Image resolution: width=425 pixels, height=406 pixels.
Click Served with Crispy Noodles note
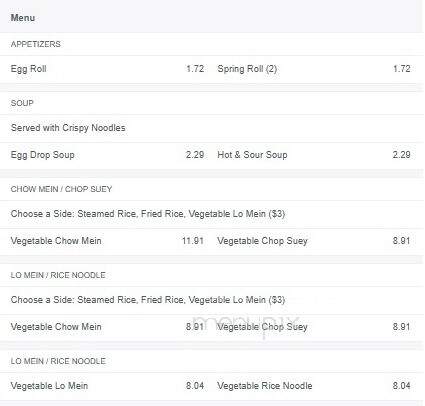click(x=68, y=128)
